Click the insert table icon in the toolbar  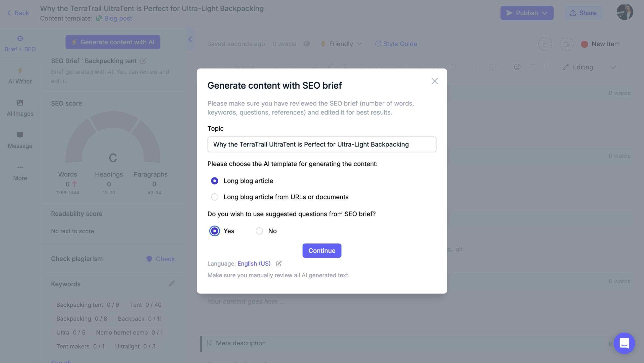492,67
